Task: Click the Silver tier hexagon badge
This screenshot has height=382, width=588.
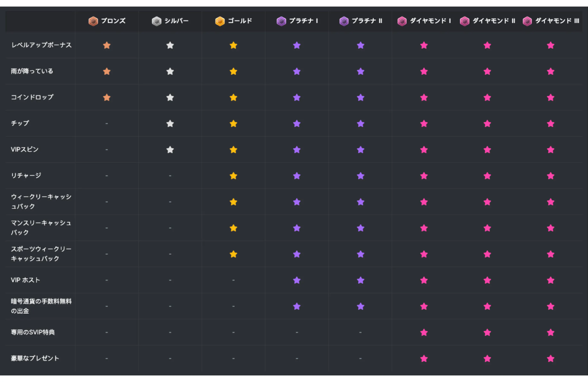Action: pos(156,21)
